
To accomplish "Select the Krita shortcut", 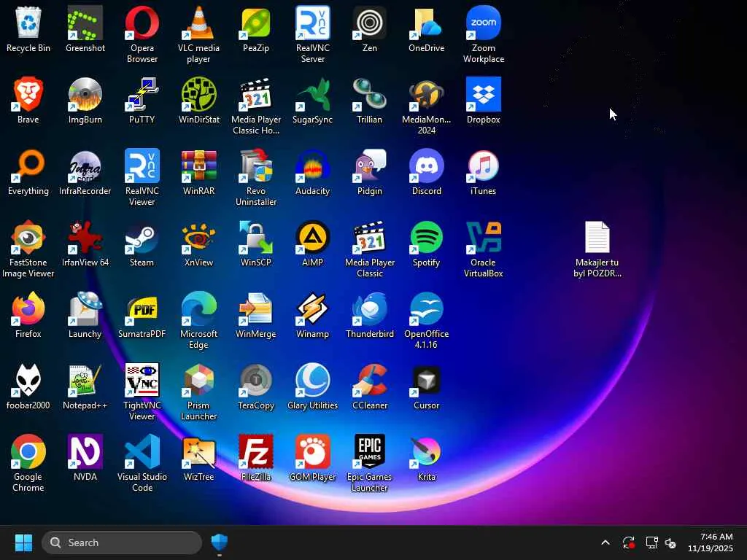I will pyautogui.click(x=426, y=453).
